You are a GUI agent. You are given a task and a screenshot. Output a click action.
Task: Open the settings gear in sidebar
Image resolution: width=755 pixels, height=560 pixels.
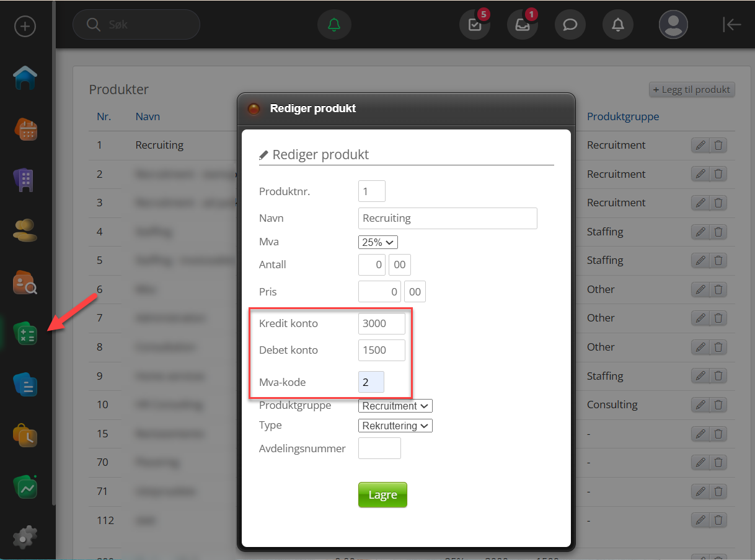[25, 536]
